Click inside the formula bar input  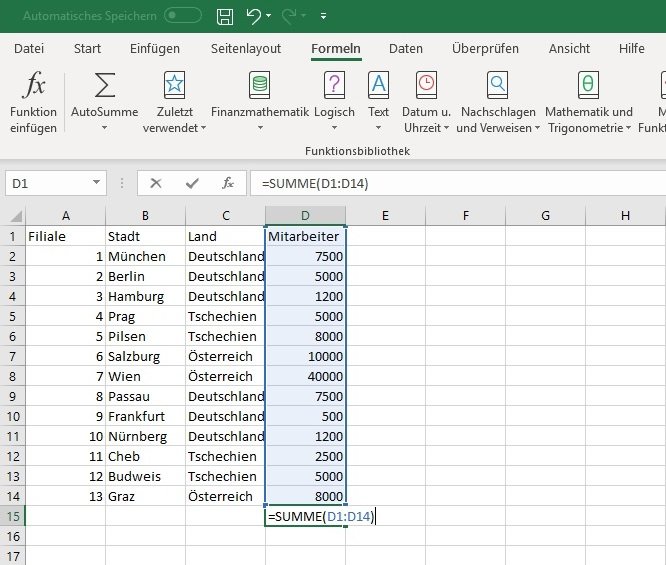tap(450, 183)
